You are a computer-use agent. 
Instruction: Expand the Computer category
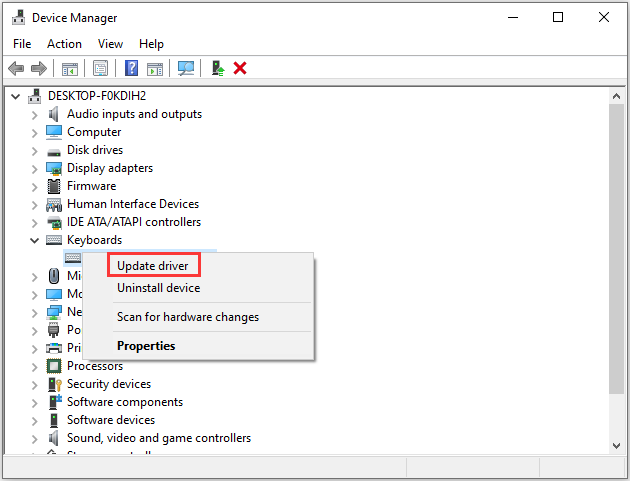(35, 133)
